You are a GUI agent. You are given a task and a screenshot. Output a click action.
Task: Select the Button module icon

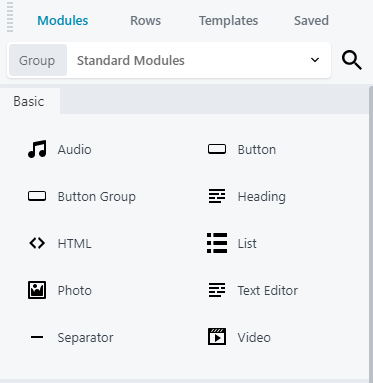[217, 149]
